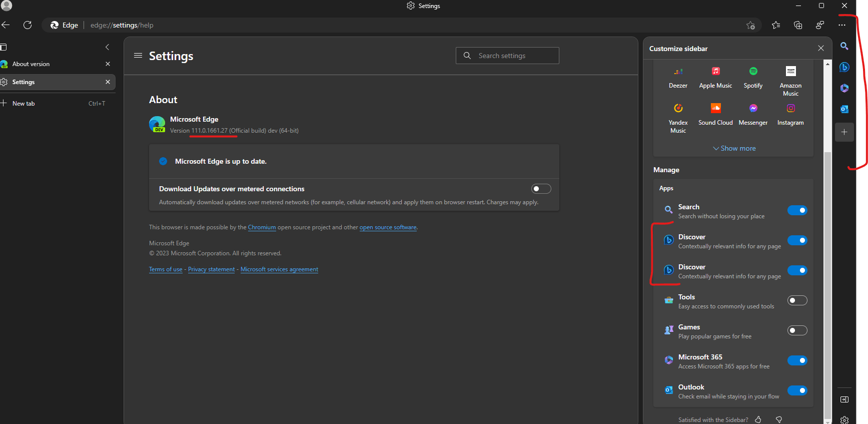Enable the Tools sidebar app
Screen dimensions: 868x424
pyautogui.click(x=797, y=300)
